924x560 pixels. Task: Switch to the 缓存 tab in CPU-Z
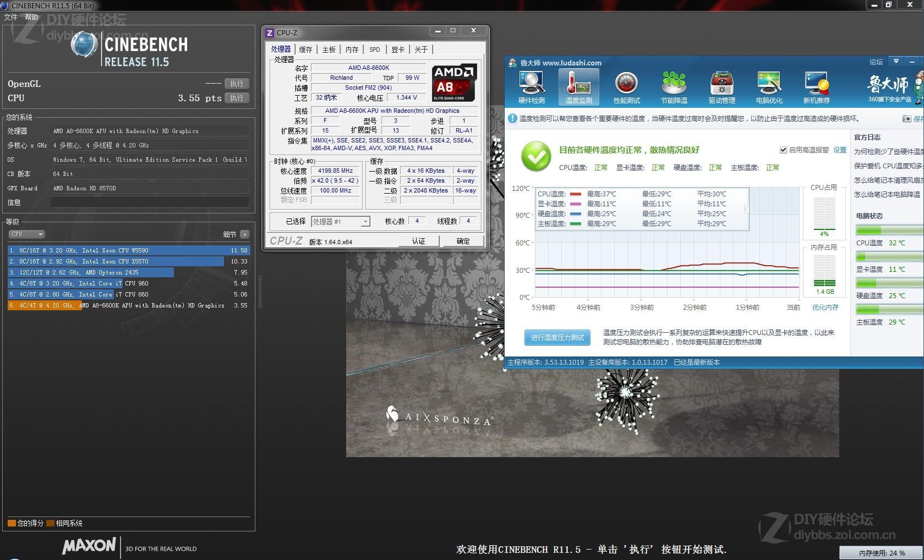[305, 50]
